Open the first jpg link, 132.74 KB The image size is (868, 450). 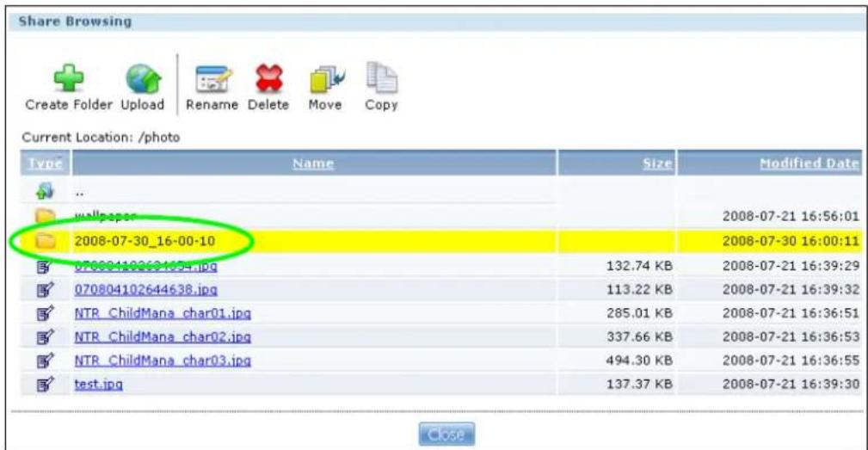point(146,266)
